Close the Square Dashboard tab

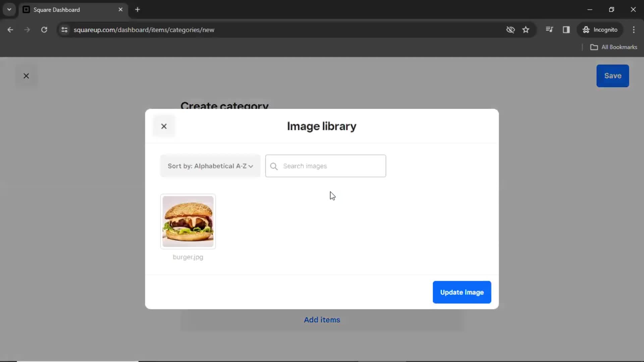click(x=120, y=10)
